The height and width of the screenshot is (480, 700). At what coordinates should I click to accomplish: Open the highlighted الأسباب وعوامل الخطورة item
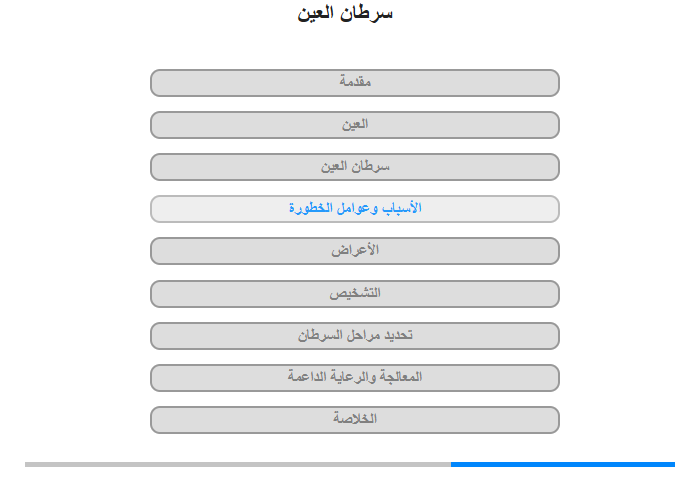click(x=354, y=209)
